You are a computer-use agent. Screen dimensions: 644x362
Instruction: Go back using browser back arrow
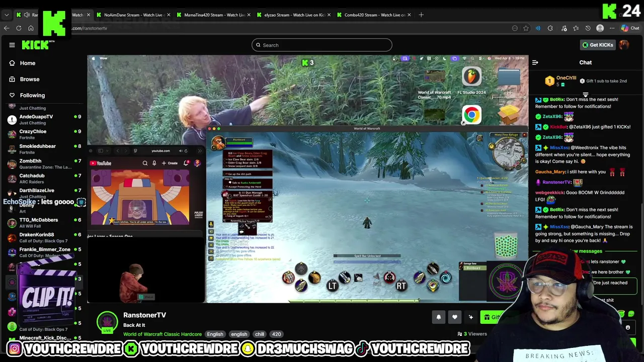click(x=7, y=28)
